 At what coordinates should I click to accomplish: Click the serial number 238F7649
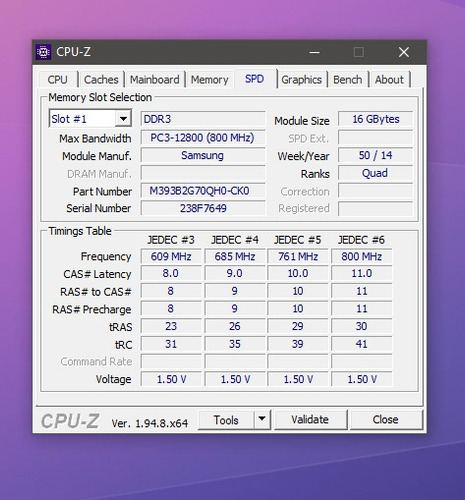(x=203, y=208)
